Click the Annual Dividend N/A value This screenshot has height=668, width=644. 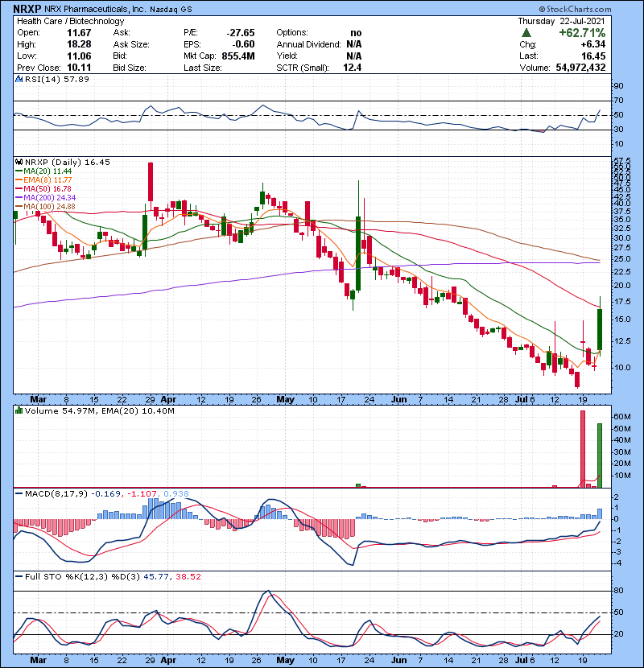pos(353,44)
